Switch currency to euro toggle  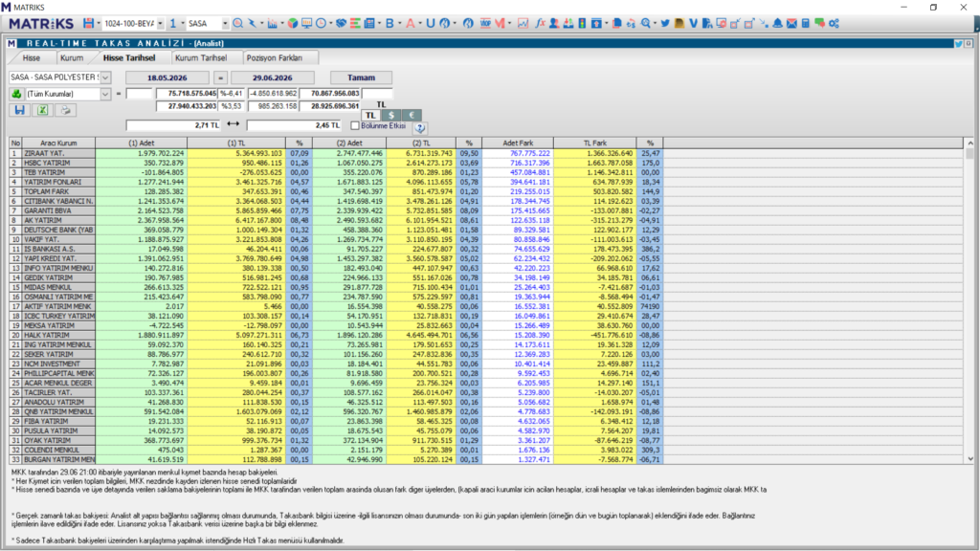[x=412, y=115]
